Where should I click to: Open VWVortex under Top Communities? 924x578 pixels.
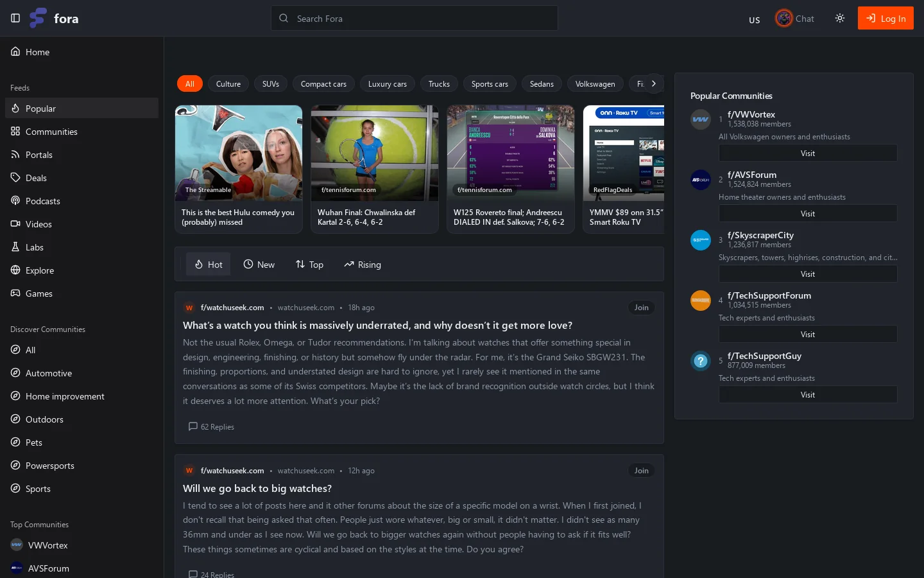tap(81, 545)
